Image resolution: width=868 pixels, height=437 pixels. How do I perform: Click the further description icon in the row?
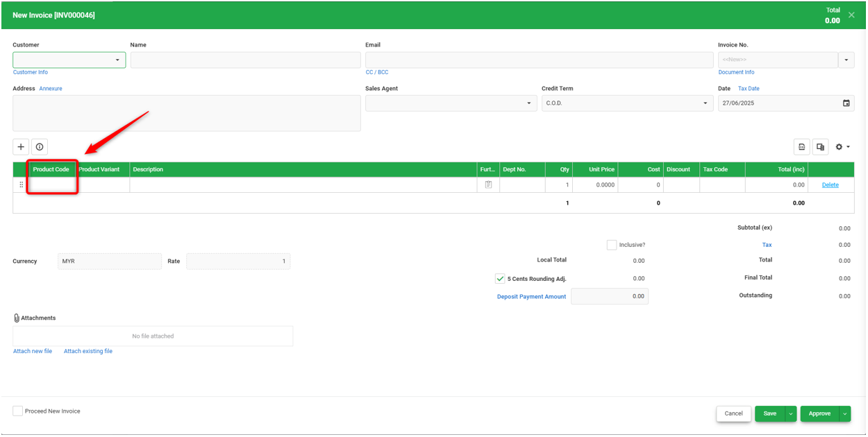[x=488, y=185]
